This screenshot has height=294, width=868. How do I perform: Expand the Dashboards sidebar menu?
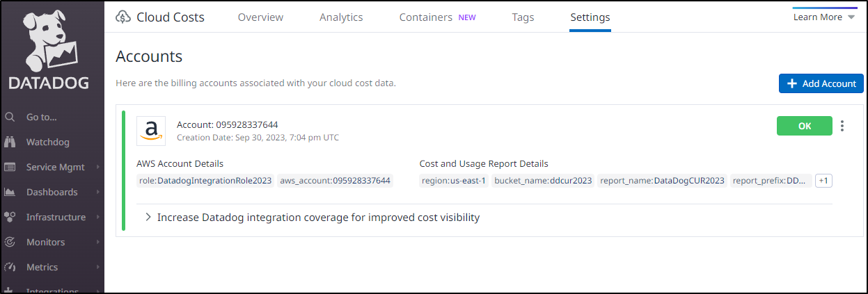[x=52, y=192]
